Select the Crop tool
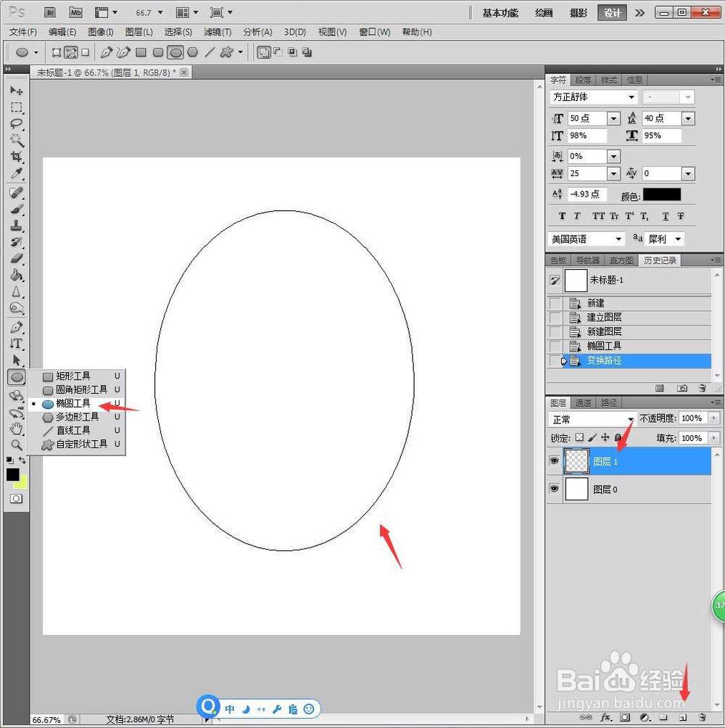725x728 pixels. (x=16, y=157)
